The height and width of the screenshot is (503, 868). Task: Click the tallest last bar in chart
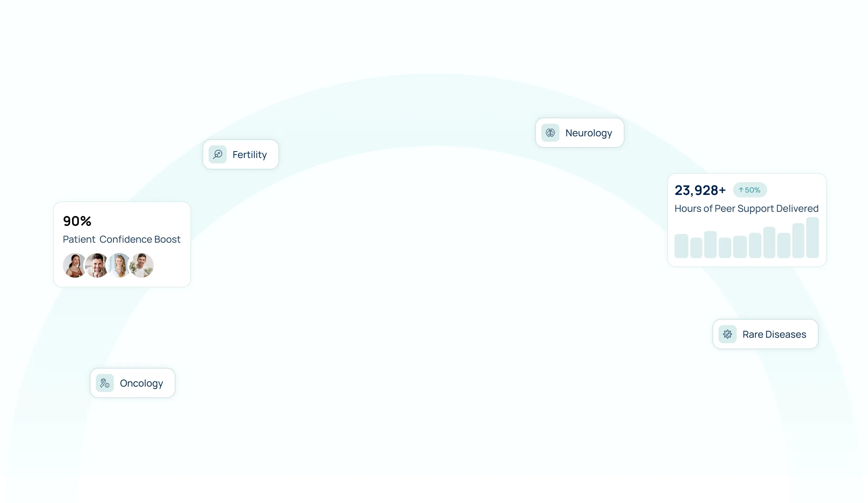click(812, 237)
